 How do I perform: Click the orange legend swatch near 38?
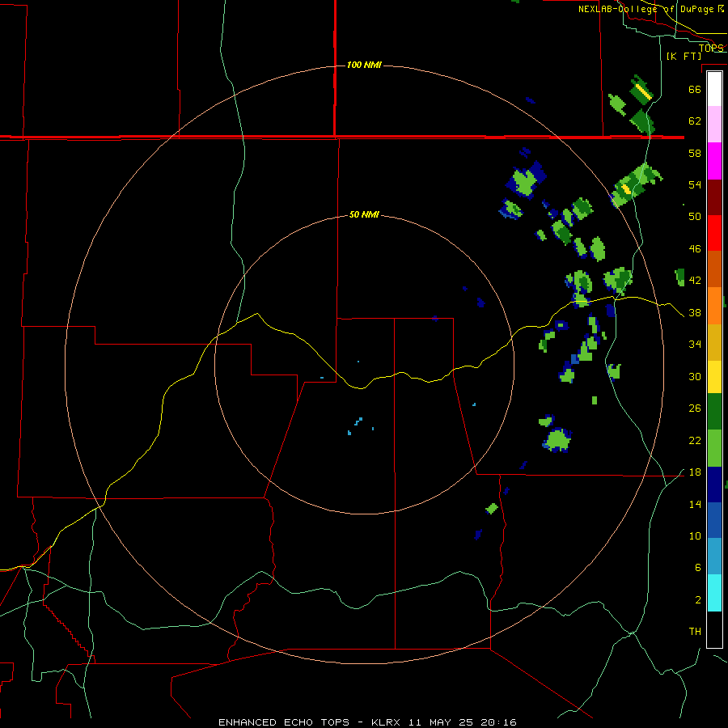coord(714,306)
